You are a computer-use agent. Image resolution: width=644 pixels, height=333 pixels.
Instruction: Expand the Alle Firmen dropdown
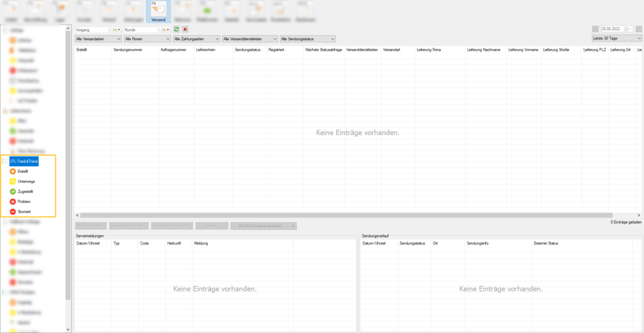147,39
